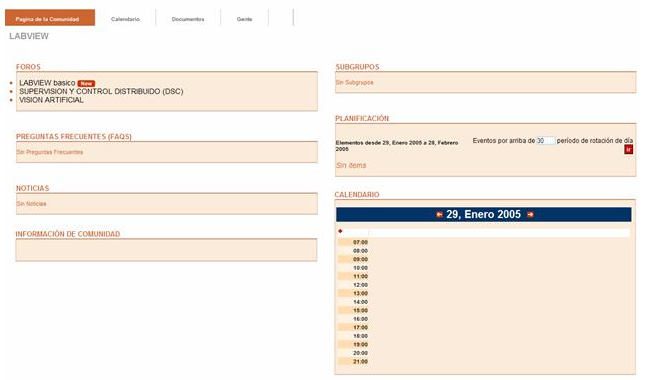658x380 pixels.
Task: Switch to the Calendario tab
Action: (125, 19)
